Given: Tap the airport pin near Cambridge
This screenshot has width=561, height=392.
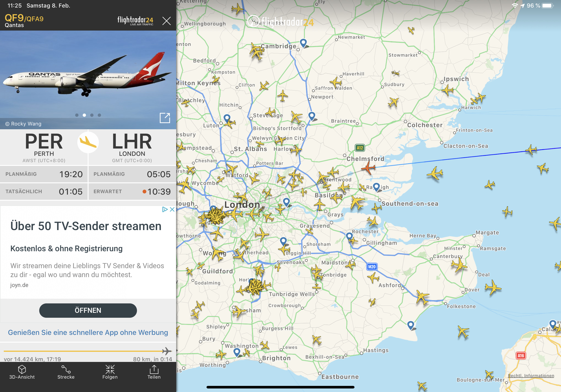Looking at the screenshot, I should pyautogui.click(x=303, y=43).
